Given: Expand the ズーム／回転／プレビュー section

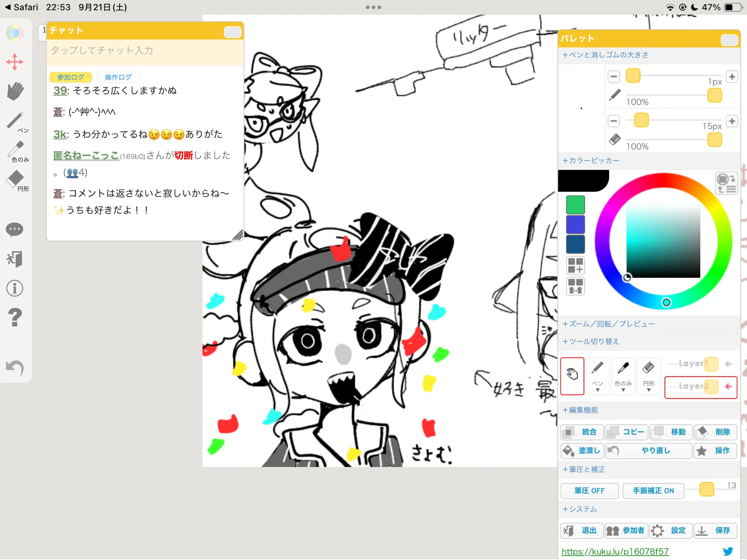Looking at the screenshot, I should 608,324.
